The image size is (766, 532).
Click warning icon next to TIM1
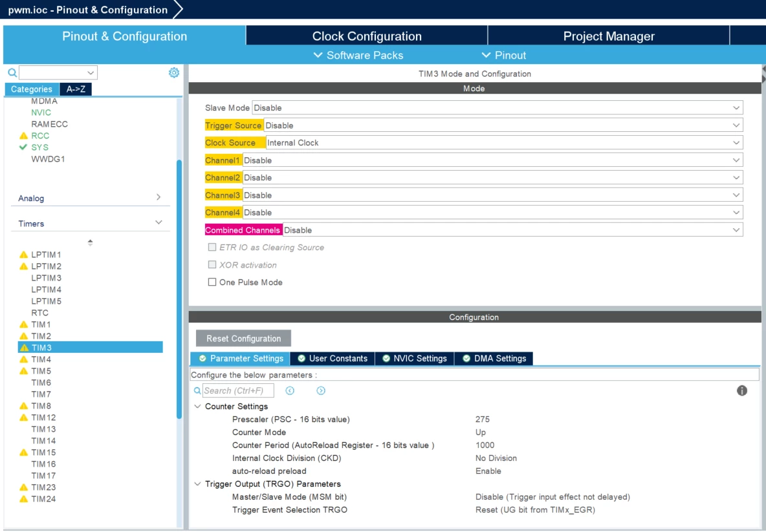[23, 325]
